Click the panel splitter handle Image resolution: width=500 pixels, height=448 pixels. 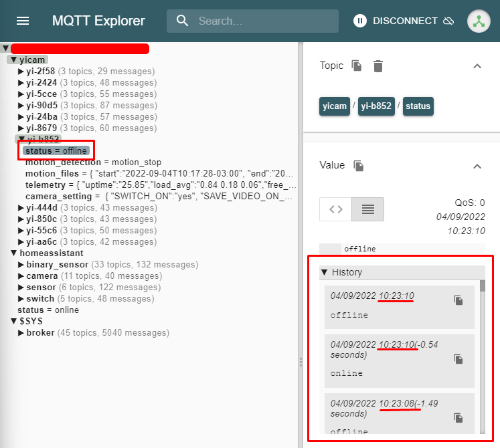(x=301, y=362)
